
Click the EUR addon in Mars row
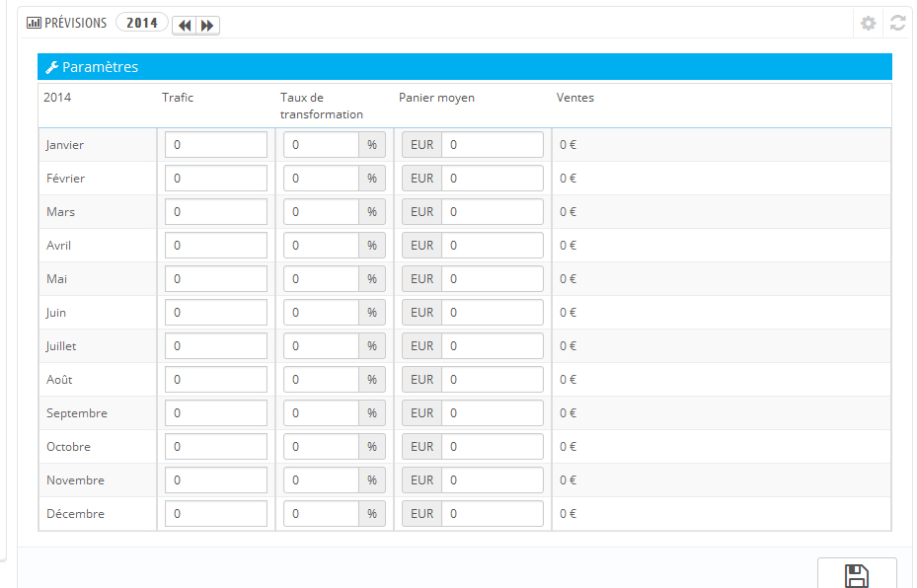(x=421, y=211)
